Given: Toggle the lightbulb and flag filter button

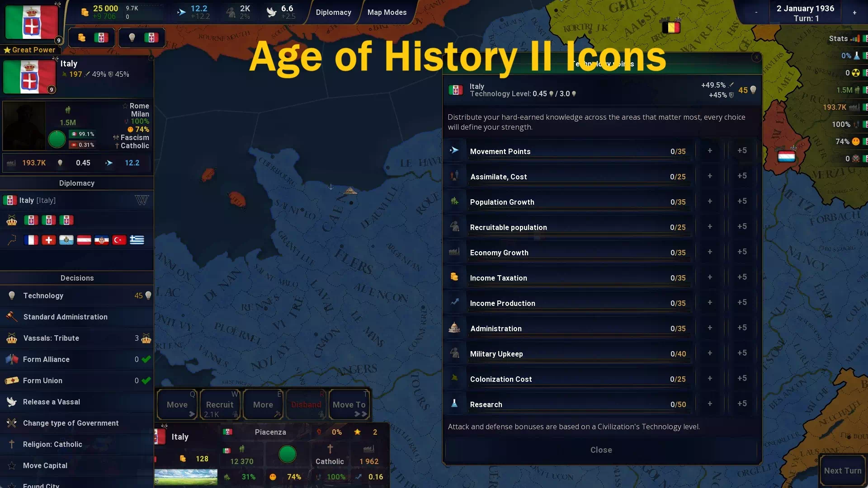Looking at the screenshot, I should pyautogui.click(x=142, y=38).
